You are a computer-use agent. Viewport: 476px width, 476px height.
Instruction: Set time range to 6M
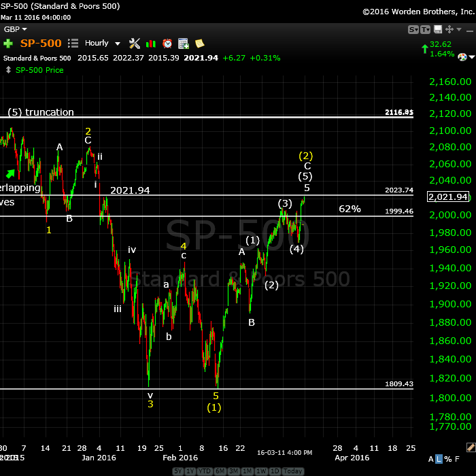pos(220,471)
